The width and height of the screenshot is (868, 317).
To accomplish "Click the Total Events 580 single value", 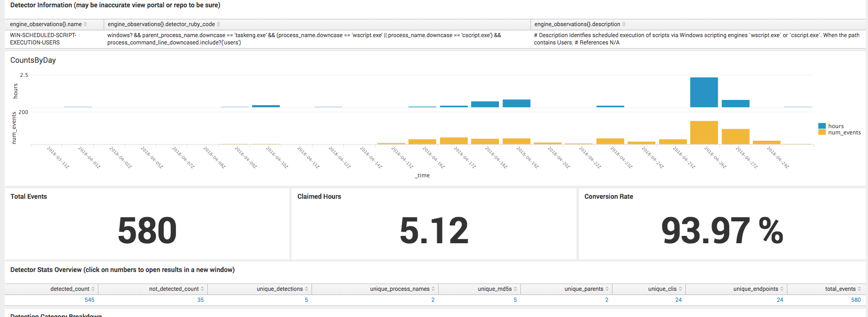I will click(147, 231).
